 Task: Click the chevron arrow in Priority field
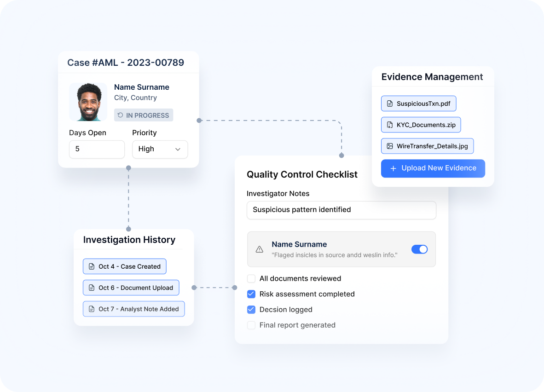178,149
